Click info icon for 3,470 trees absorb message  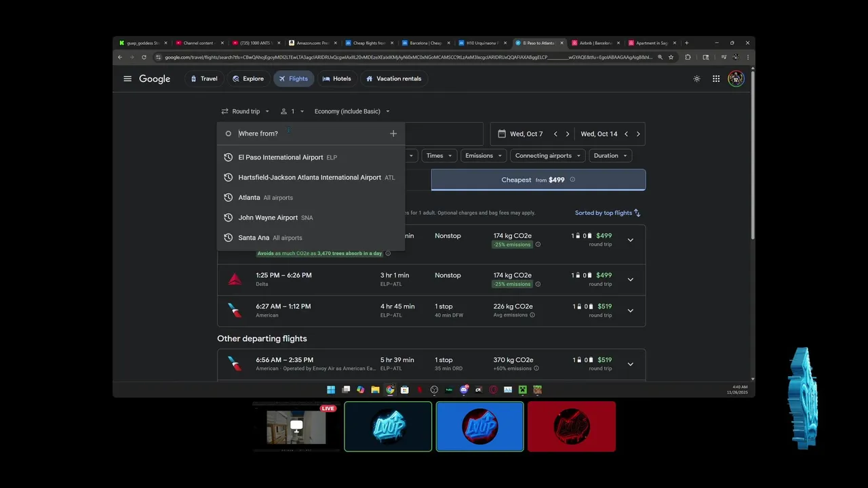coord(388,253)
